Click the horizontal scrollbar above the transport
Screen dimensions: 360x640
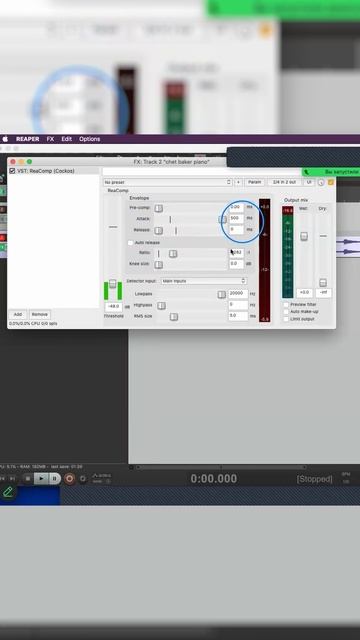click(x=220, y=467)
